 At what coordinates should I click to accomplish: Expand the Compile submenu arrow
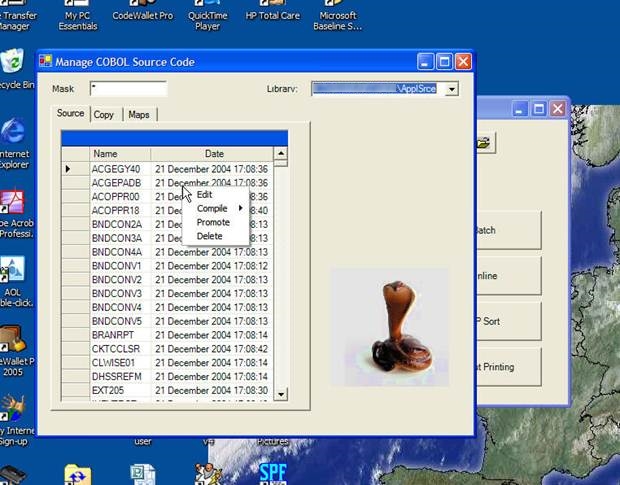click(x=240, y=208)
